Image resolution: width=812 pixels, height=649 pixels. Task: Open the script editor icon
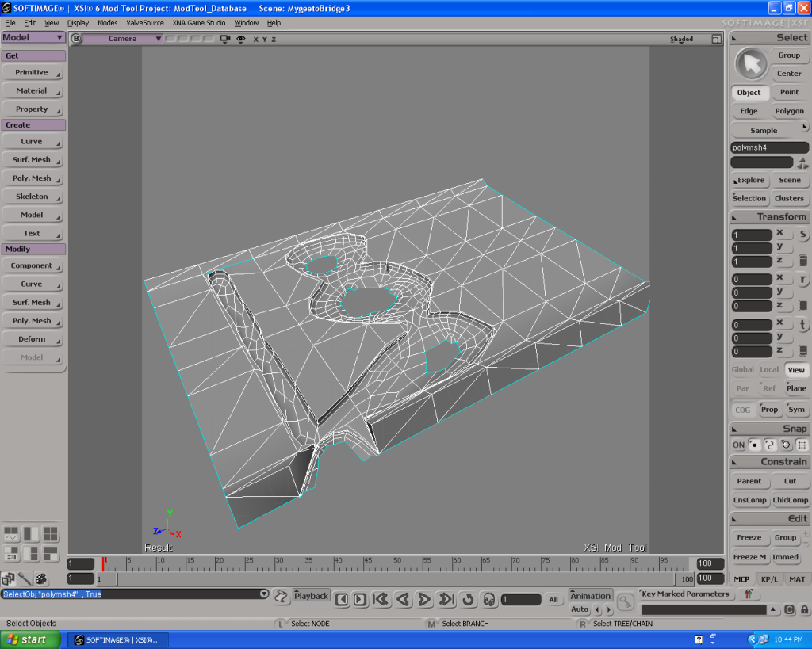pyautogui.click(x=281, y=596)
